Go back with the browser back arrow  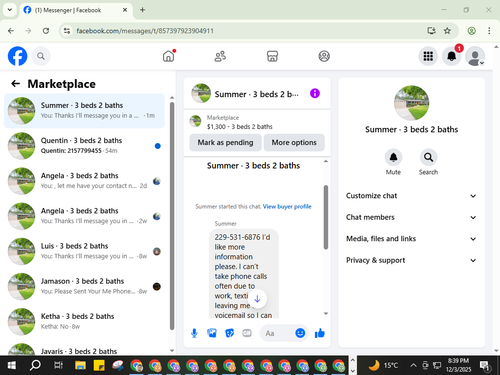coord(11,31)
